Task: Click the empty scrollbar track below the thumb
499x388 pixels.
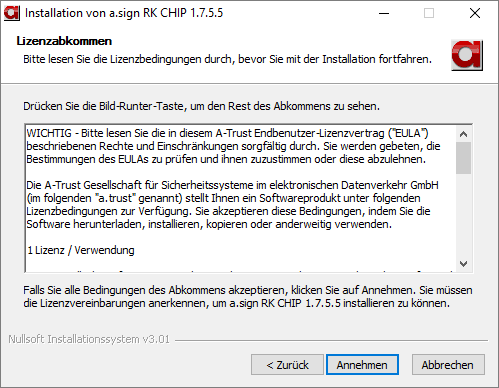Action: tap(463, 215)
